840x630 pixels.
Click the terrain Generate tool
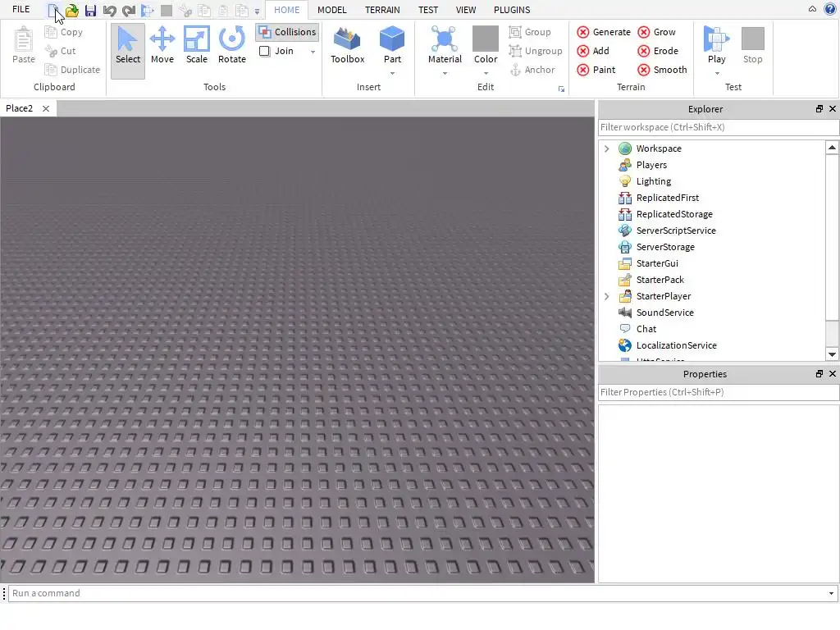click(x=604, y=32)
